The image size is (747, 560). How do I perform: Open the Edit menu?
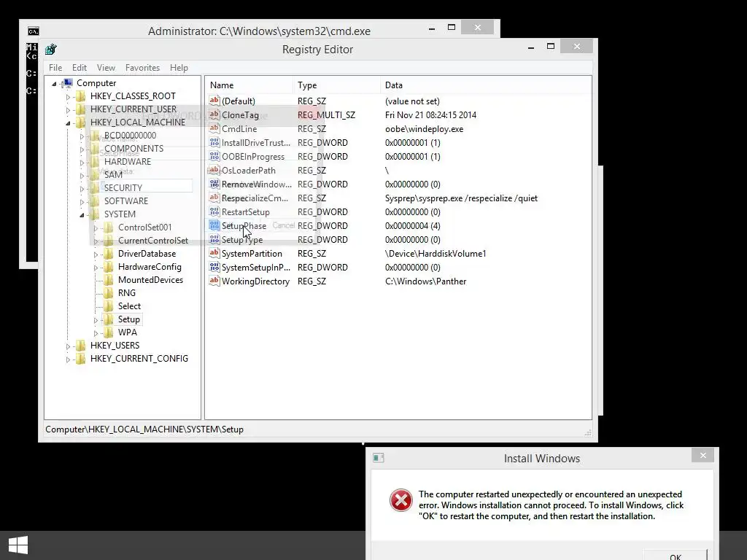pyautogui.click(x=79, y=68)
